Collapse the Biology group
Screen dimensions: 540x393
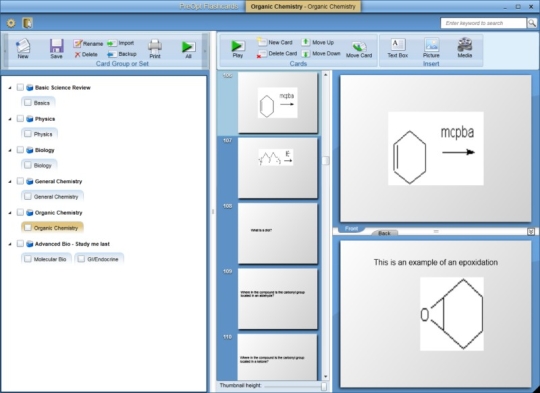pyautogui.click(x=10, y=151)
